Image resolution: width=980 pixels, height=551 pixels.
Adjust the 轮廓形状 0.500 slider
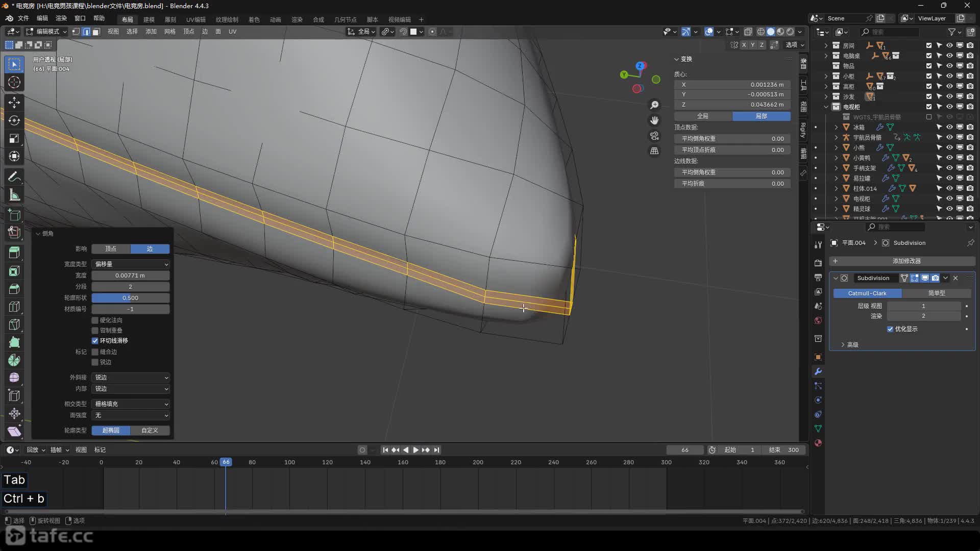(131, 298)
